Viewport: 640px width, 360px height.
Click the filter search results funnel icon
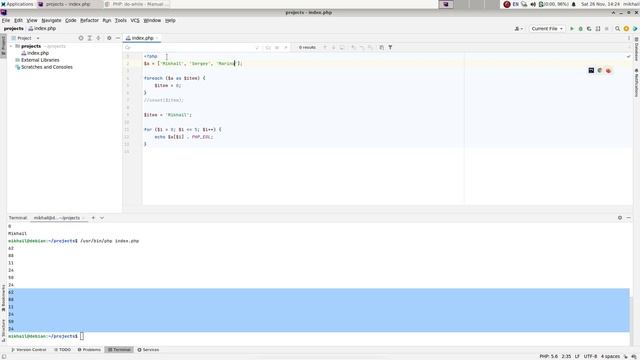(390, 47)
